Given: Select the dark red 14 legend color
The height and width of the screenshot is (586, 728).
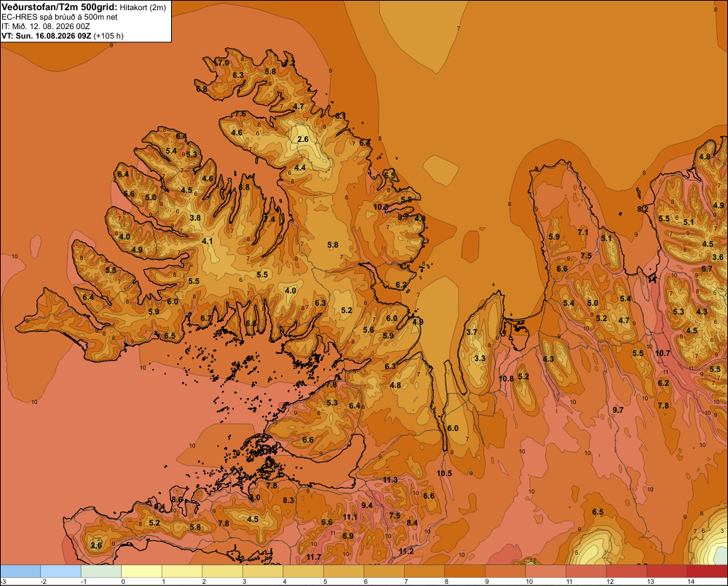Looking at the screenshot, I should point(707,571).
